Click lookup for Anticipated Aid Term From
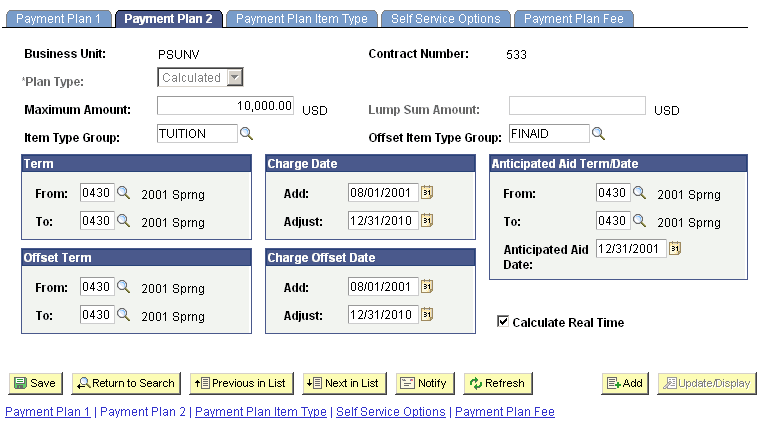Image resolution: width=761 pixels, height=430 pixels. [640, 193]
